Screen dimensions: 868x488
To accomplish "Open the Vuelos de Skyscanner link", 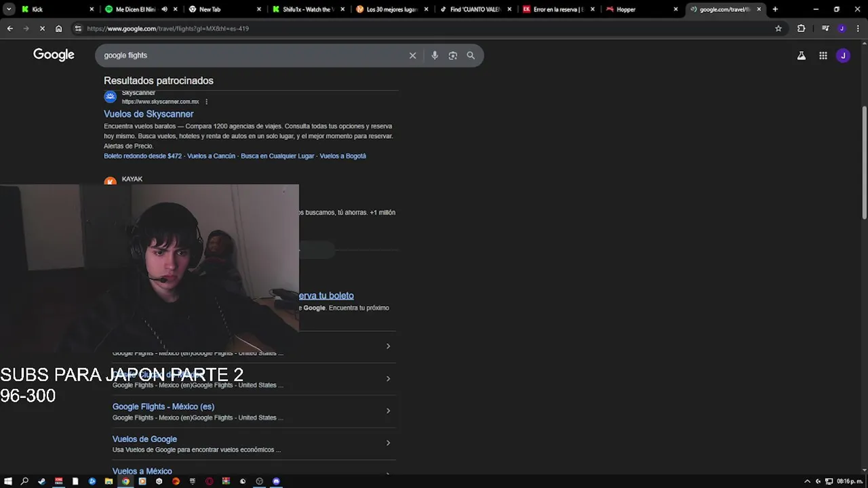I will [x=149, y=114].
